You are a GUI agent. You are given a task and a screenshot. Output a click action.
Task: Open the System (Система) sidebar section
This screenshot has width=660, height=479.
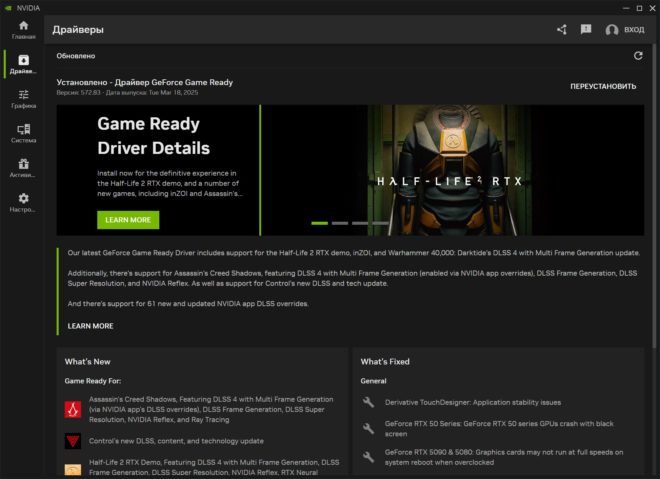click(x=24, y=133)
